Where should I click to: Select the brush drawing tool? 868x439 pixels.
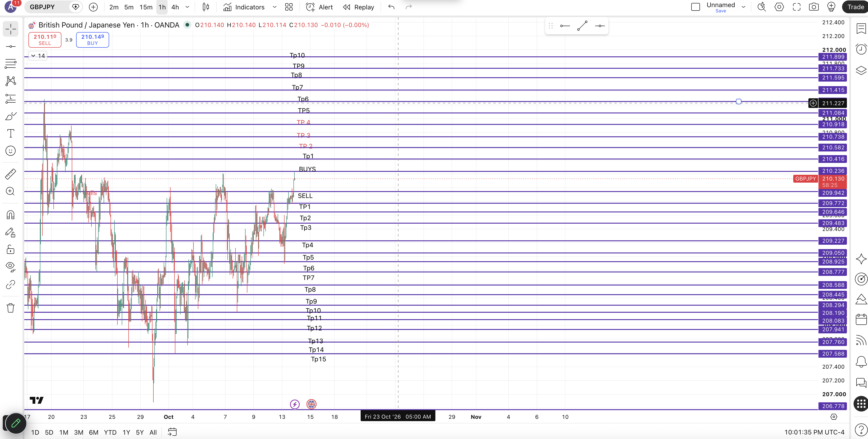(11, 116)
